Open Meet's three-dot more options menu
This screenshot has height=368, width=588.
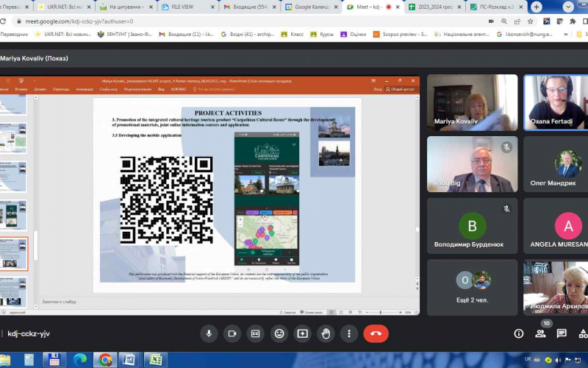[348, 333]
